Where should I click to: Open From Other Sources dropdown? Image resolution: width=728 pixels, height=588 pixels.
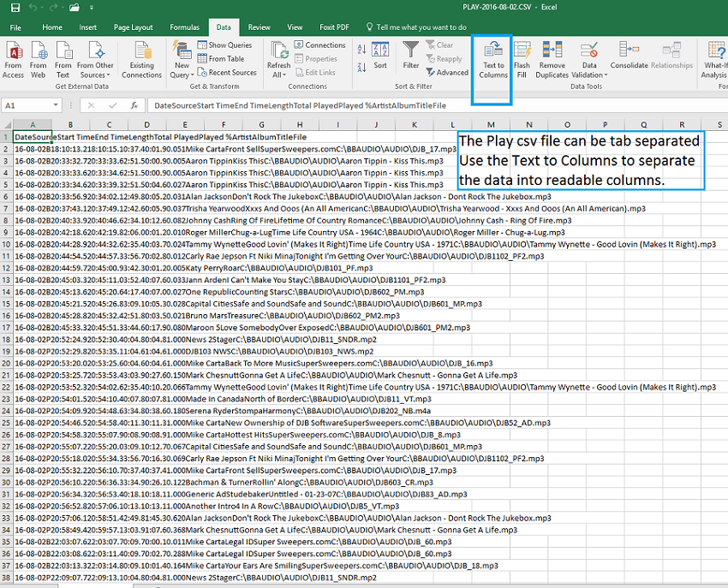click(95, 60)
